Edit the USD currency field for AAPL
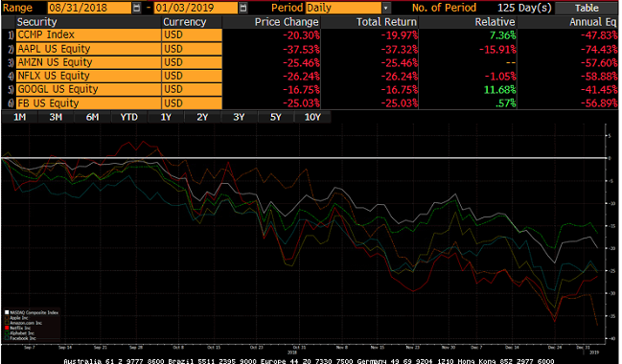Image resolution: width=622 pixels, height=364 pixels. pos(192,49)
